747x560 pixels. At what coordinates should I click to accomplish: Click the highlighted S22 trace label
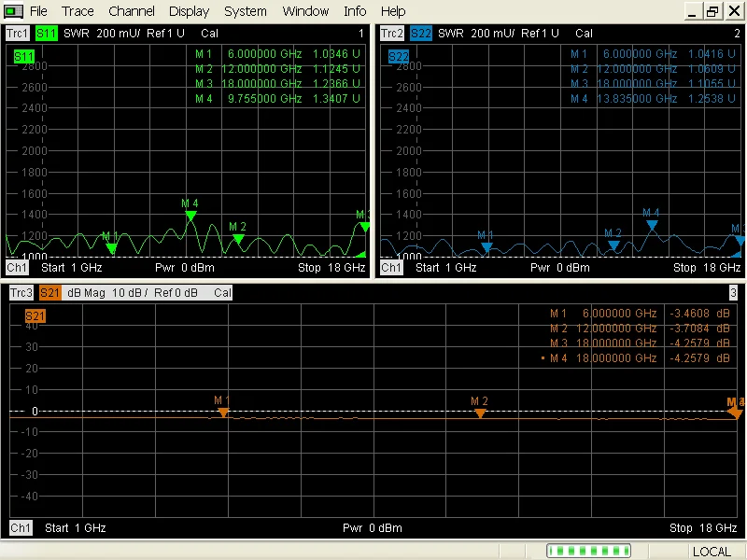[422, 33]
